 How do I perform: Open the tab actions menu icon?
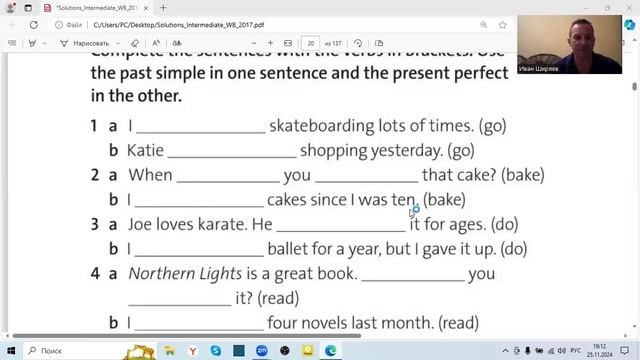click(x=28, y=8)
